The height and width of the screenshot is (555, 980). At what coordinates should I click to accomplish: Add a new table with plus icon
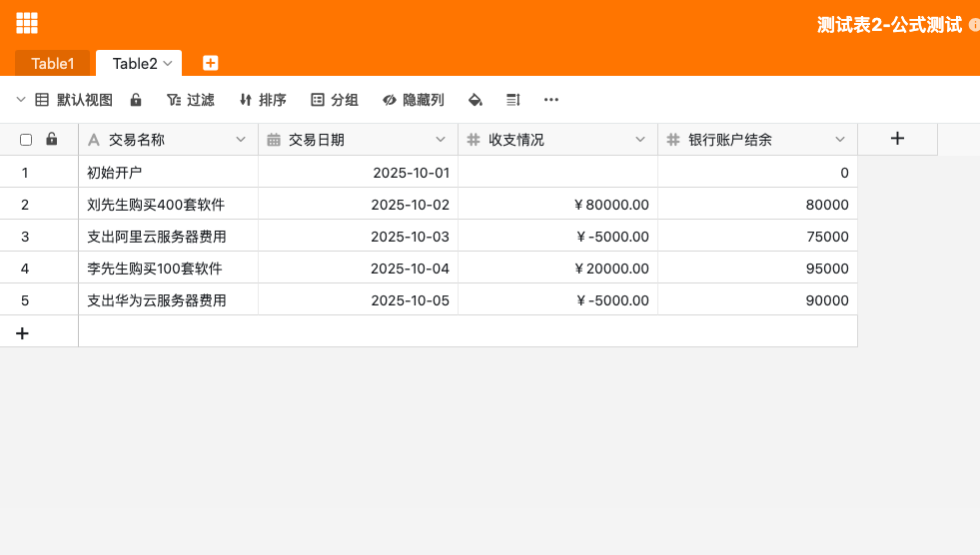coord(211,63)
